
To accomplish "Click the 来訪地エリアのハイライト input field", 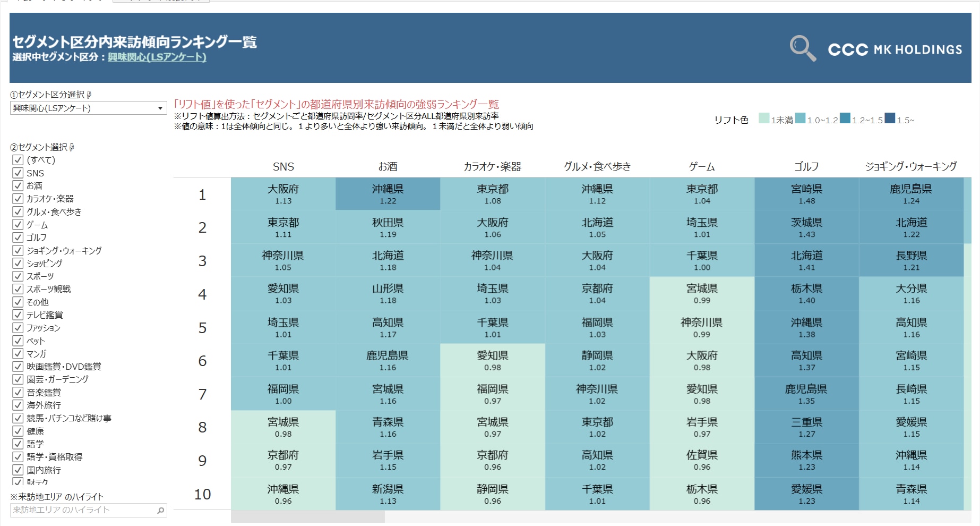I will tap(88, 510).
